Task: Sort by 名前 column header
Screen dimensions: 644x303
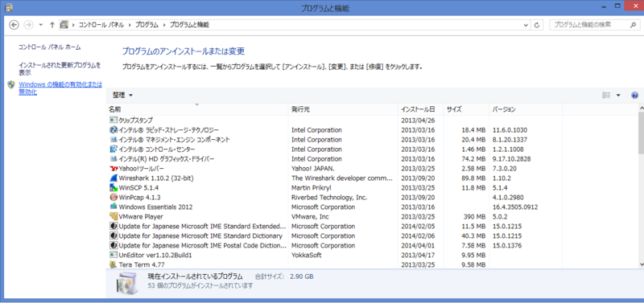Action: (197, 109)
